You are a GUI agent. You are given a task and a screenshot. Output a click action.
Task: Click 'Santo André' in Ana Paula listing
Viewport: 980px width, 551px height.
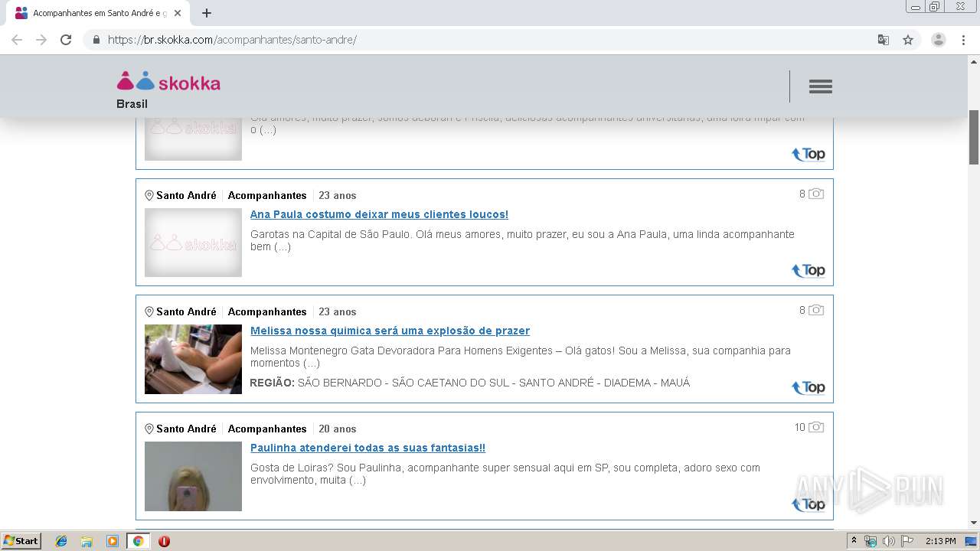tap(186, 195)
